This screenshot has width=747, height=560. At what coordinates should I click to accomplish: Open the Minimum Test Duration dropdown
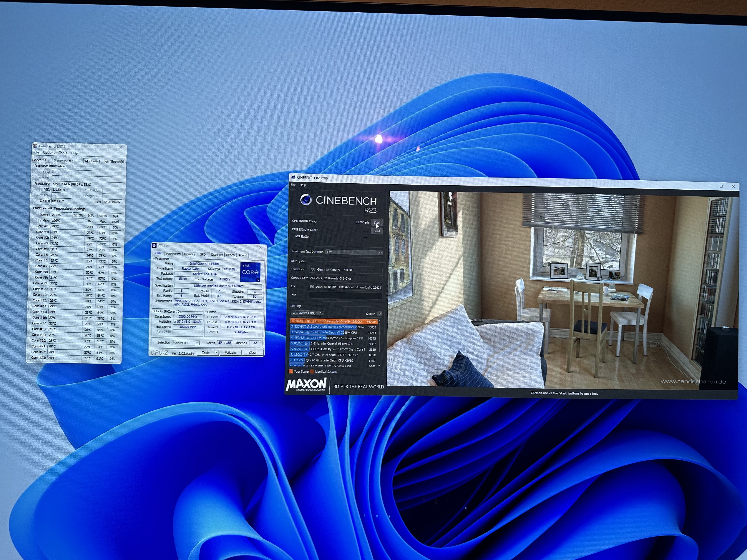click(x=353, y=252)
